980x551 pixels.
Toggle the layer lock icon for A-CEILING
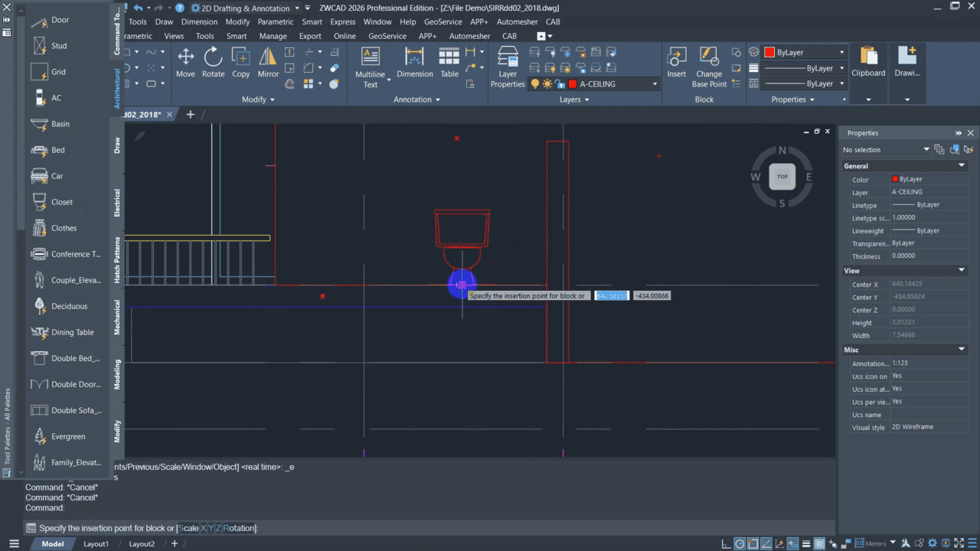click(x=560, y=84)
